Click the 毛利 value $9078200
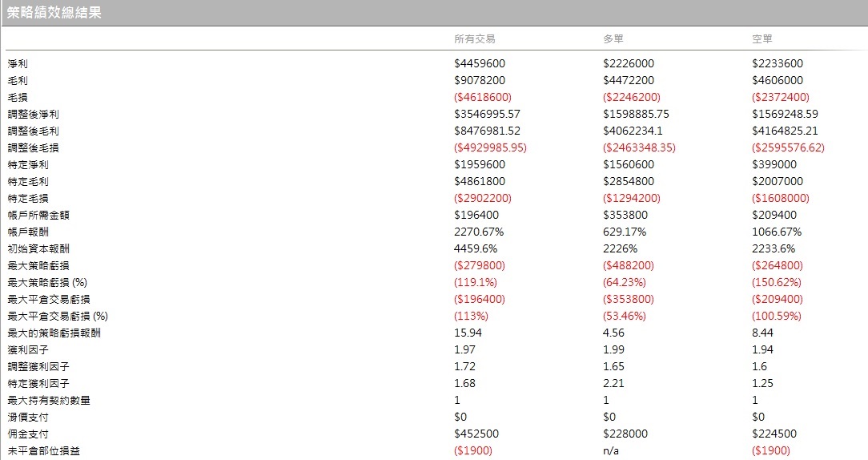This screenshot has height=460, width=868. (x=480, y=80)
